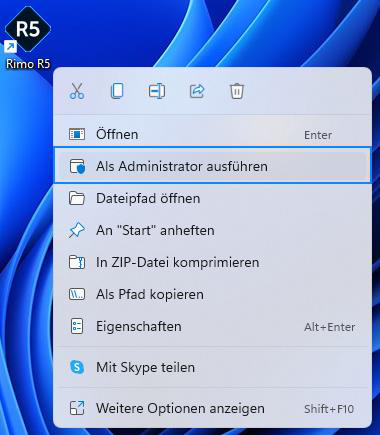Click the Rename icon in context menu
This screenshot has height=435, width=380.
[157, 91]
